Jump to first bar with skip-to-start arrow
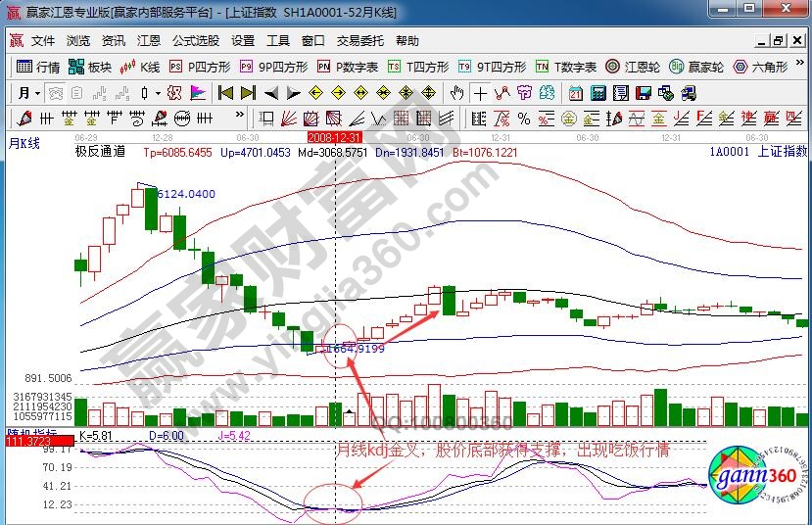 click(x=225, y=93)
